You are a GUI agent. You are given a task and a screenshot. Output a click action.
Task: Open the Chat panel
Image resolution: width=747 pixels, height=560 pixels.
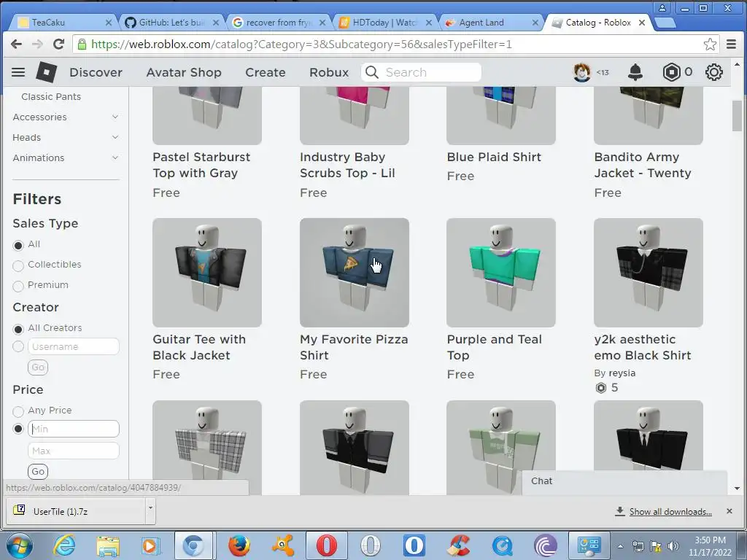pos(624,481)
